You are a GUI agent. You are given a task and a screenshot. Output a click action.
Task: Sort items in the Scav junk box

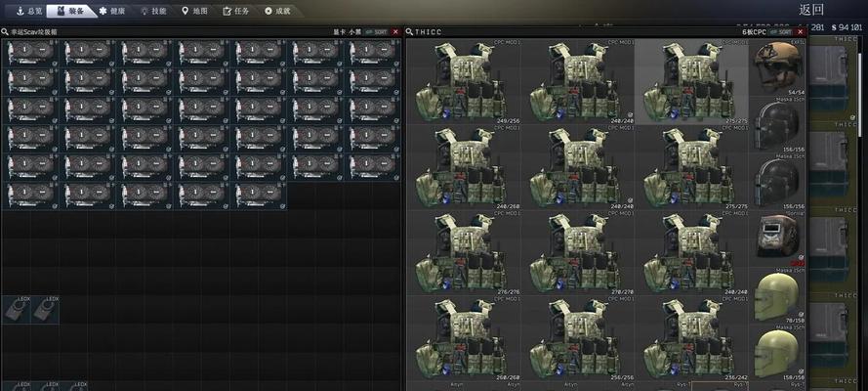tap(377, 32)
